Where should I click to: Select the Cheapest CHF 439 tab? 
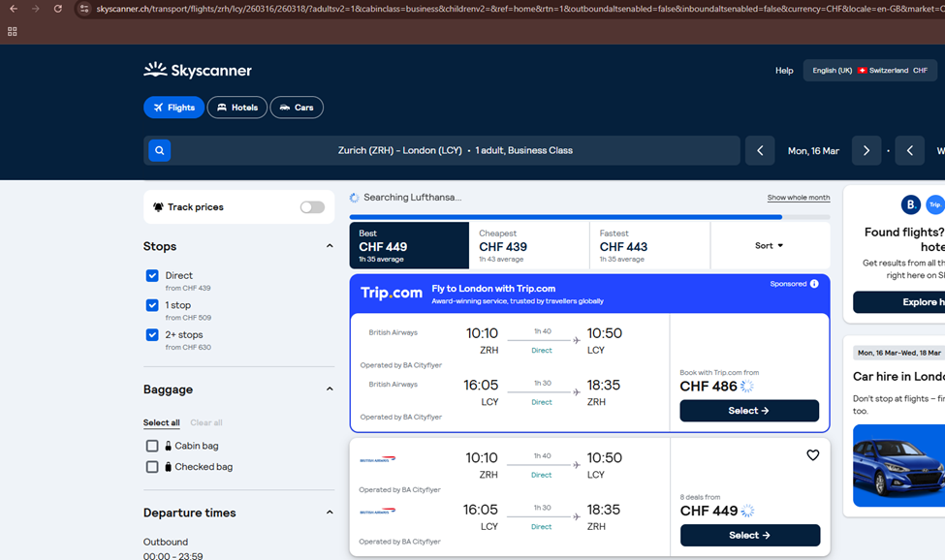pyautogui.click(x=529, y=246)
